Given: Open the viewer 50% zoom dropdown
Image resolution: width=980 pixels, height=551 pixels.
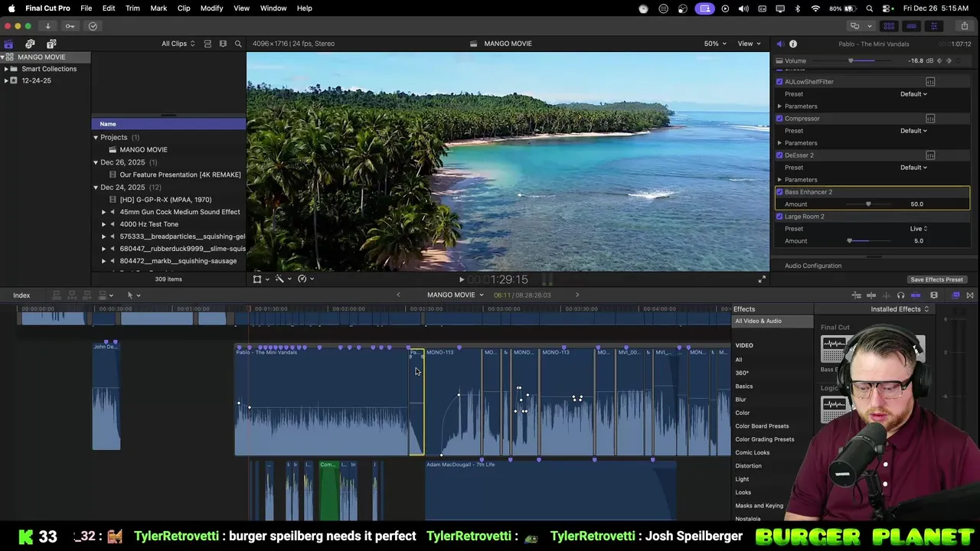Looking at the screenshot, I should coord(715,44).
